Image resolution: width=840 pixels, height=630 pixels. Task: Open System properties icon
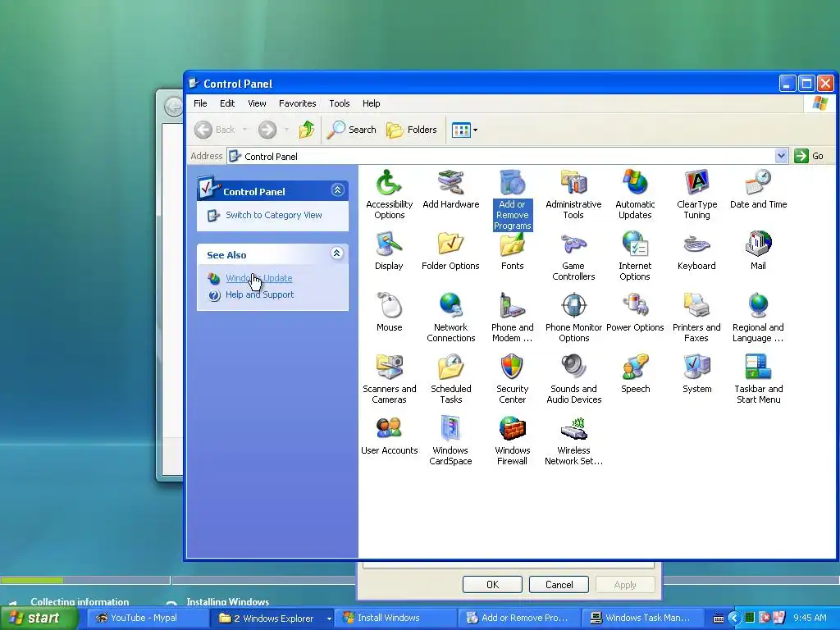[x=696, y=373]
